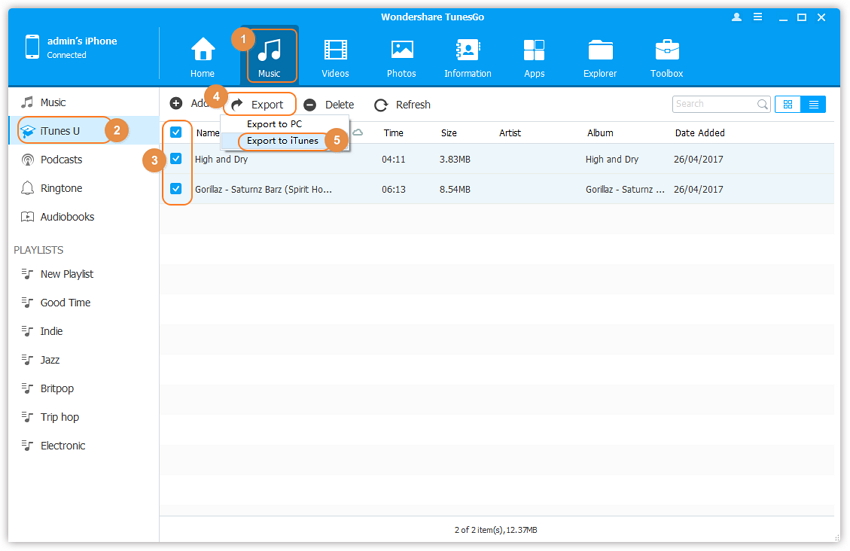
Task: Switch to grid view layout
Action: pos(788,104)
